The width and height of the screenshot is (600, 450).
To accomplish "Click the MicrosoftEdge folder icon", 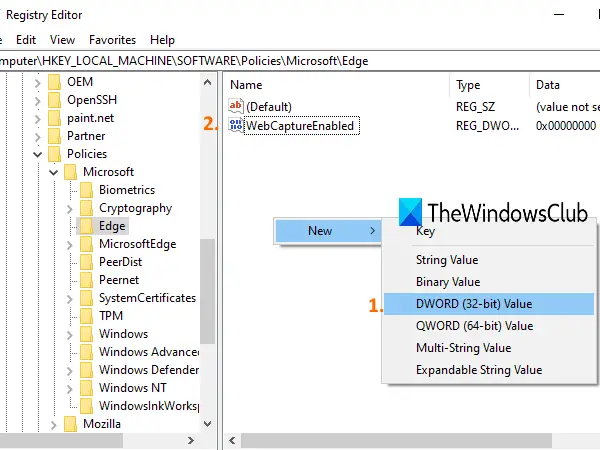I will point(86,244).
